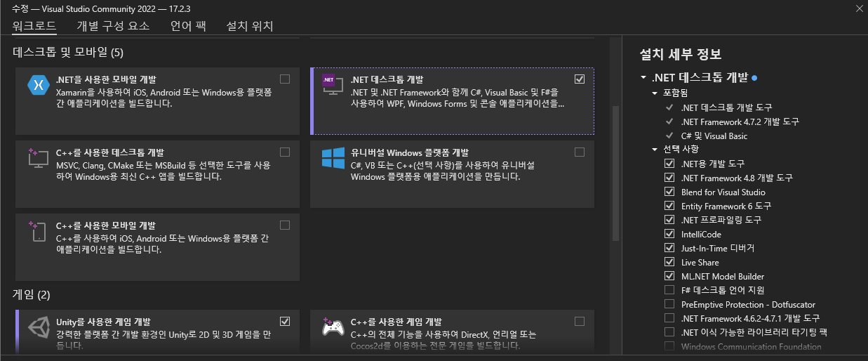Select the 유니버설 Windows 플랫폼 개발 card title
Viewport: 868px width, 361px height.
click(410, 152)
